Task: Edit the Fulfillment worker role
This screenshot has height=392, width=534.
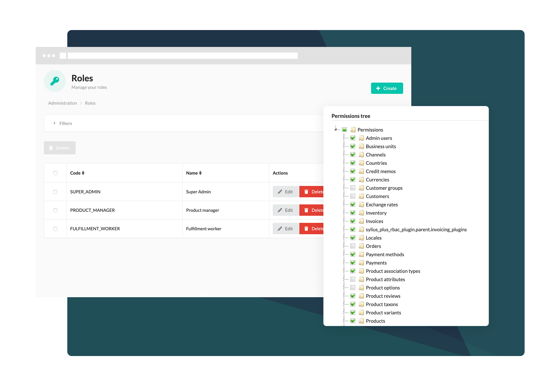Action: pos(285,229)
